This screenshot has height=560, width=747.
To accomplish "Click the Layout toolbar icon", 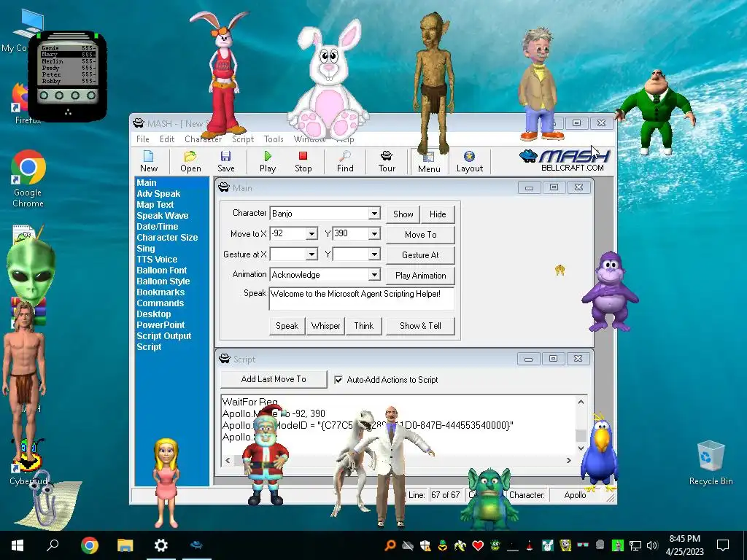I will click(469, 161).
